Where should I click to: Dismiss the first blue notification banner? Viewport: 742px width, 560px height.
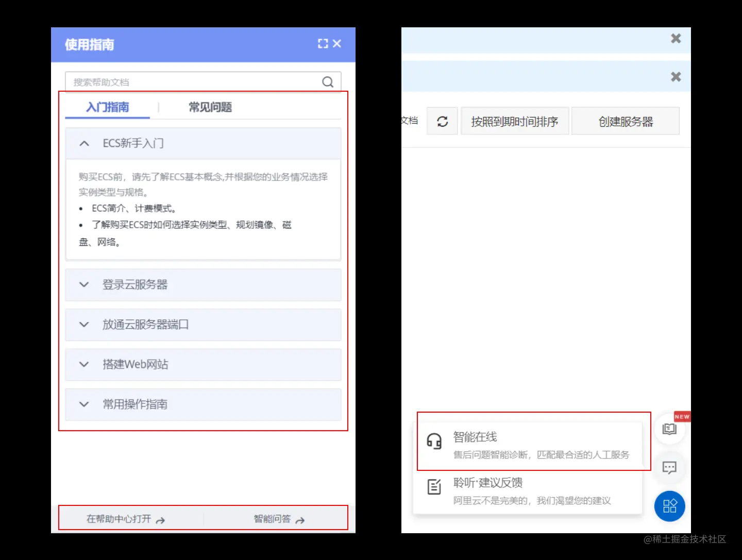point(676,39)
